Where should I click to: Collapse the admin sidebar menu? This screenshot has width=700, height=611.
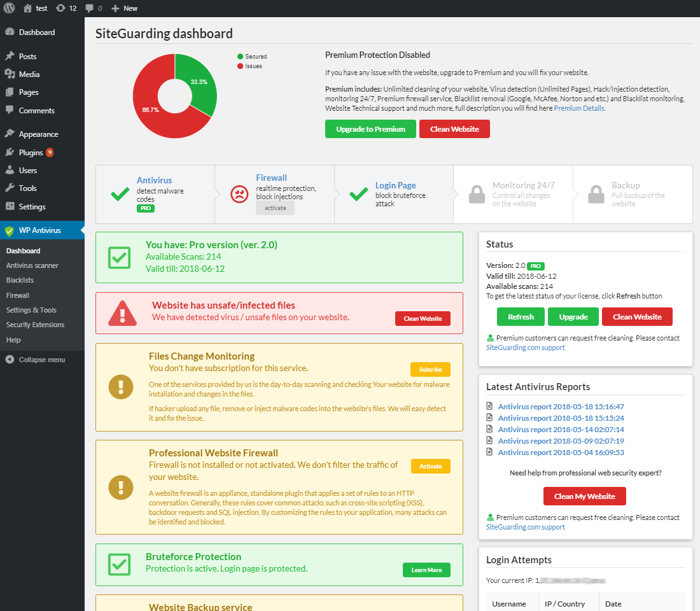(41, 360)
